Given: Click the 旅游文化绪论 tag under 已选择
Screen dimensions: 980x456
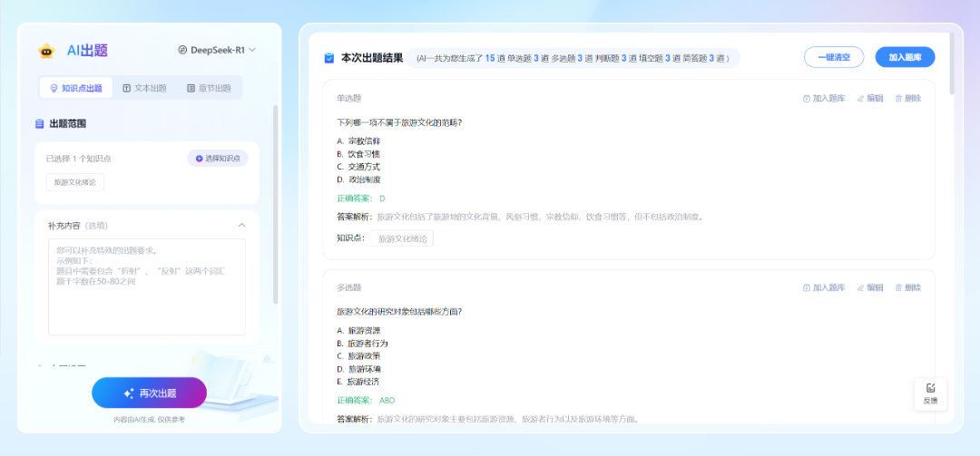Looking at the screenshot, I should [75, 182].
